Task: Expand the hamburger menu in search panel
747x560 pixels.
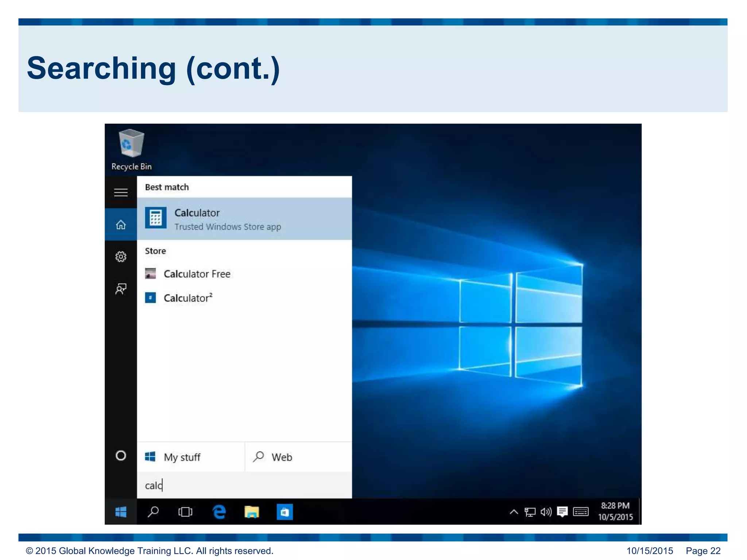Action: coord(121,192)
